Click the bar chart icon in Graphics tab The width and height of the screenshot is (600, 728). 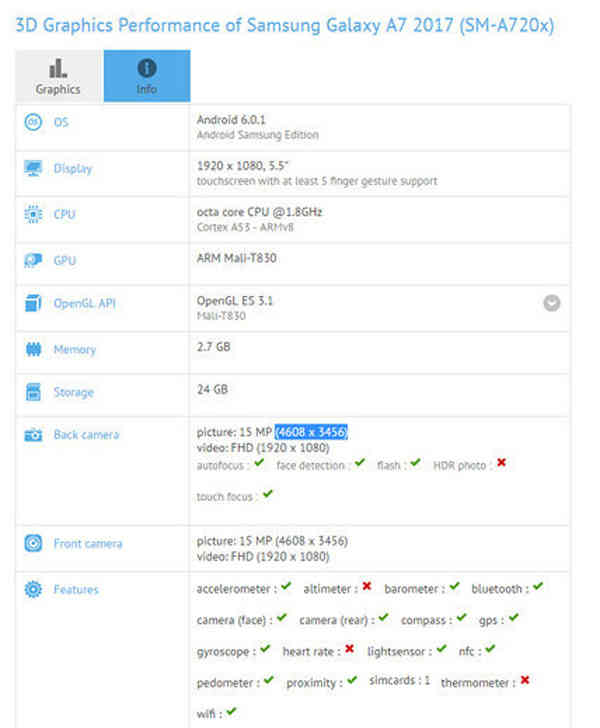58,68
